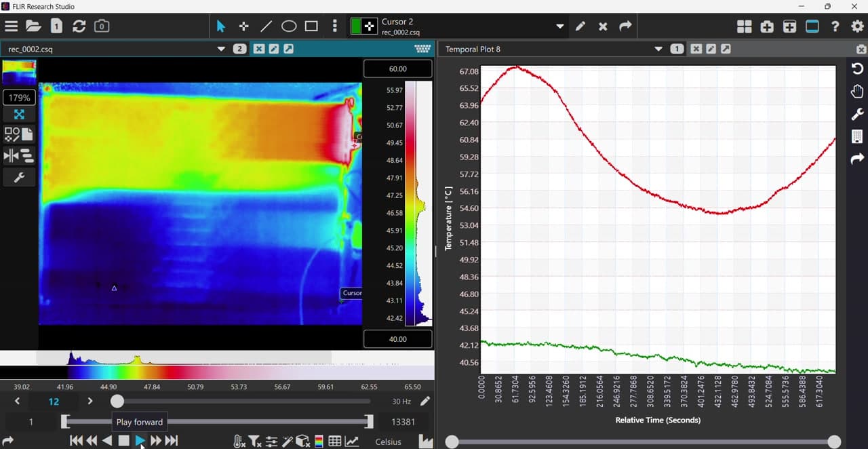The width and height of the screenshot is (868, 449).
Task: Click the lower scale limit 40.00 field
Action: coord(398,339)
